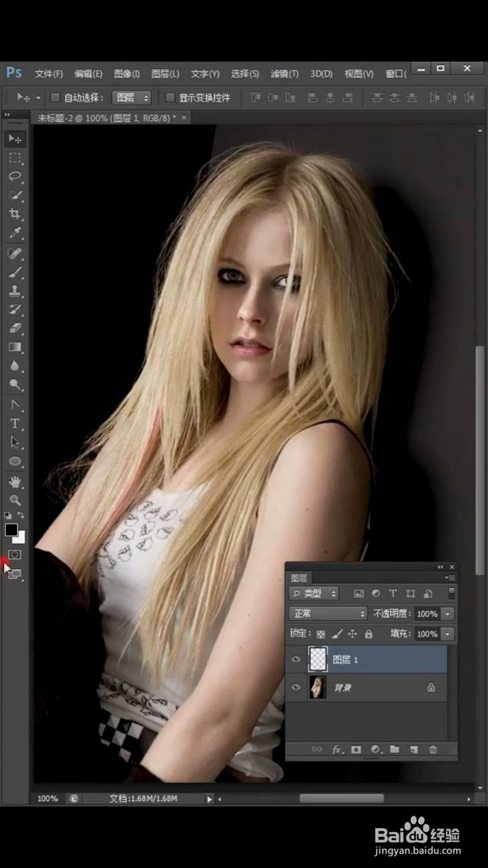488x868 pixels.
Task: Select the Ellipse shape tool
Action: pyautogui.click(x=15, y=461)
